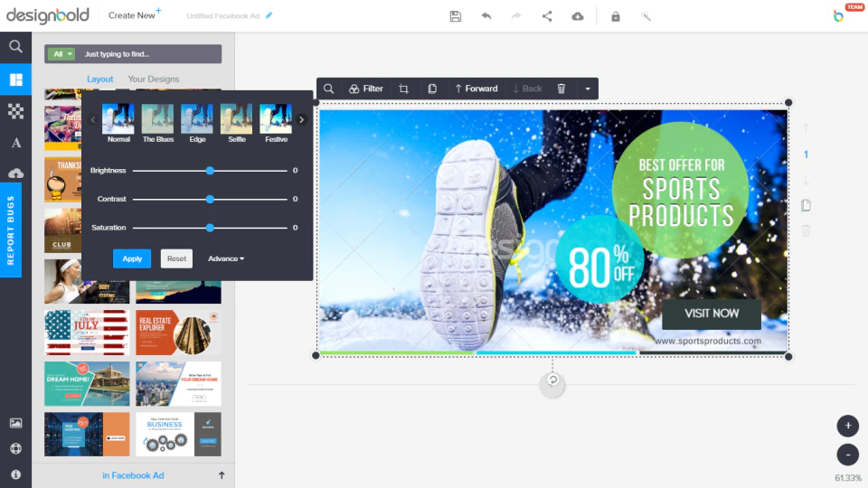Click the share icon

[x=547, y=16]
